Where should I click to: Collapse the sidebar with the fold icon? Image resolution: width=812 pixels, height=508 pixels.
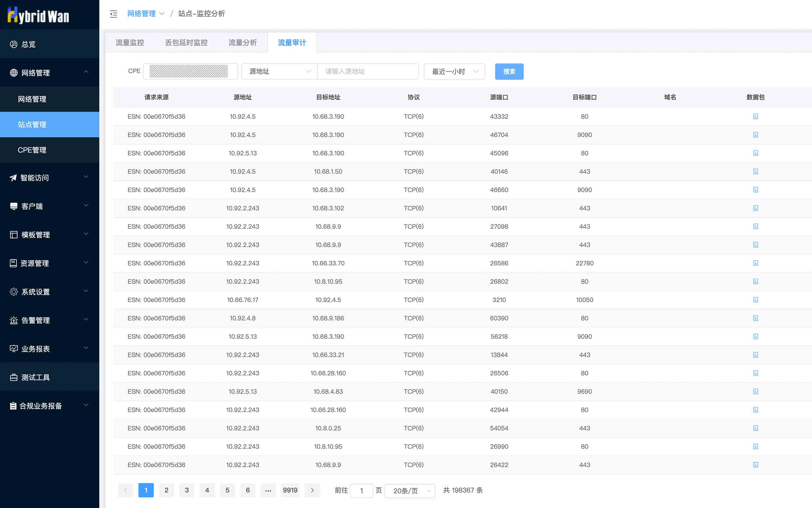coord(114,14)
